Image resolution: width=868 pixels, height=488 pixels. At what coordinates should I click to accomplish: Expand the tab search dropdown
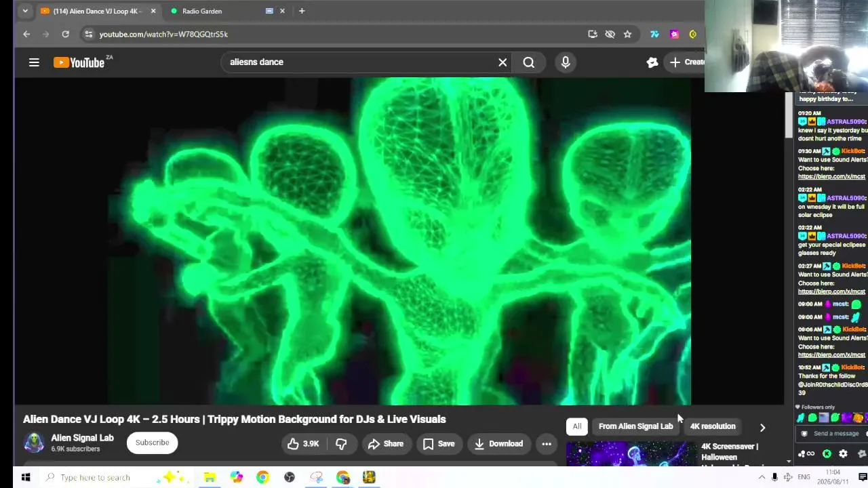tap(25, 11)
